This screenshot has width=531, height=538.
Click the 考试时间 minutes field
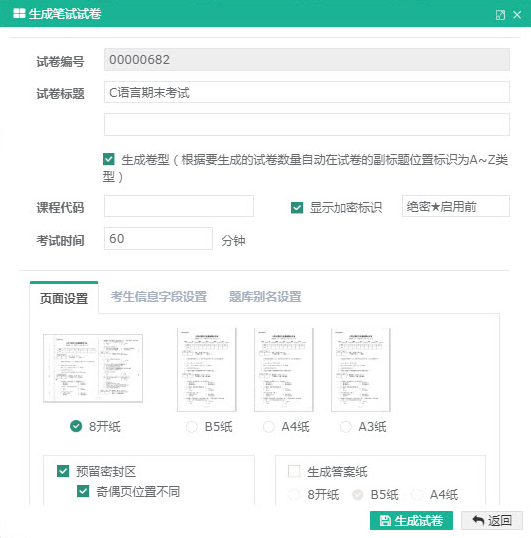[x=158, y=238]
